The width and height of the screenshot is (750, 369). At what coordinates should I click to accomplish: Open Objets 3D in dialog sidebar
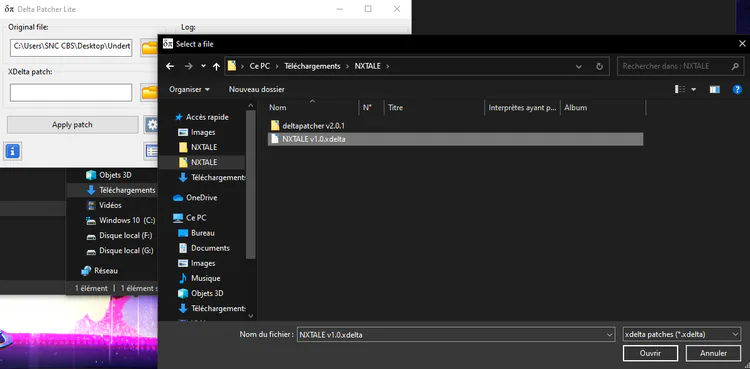(x=201, y=293)
